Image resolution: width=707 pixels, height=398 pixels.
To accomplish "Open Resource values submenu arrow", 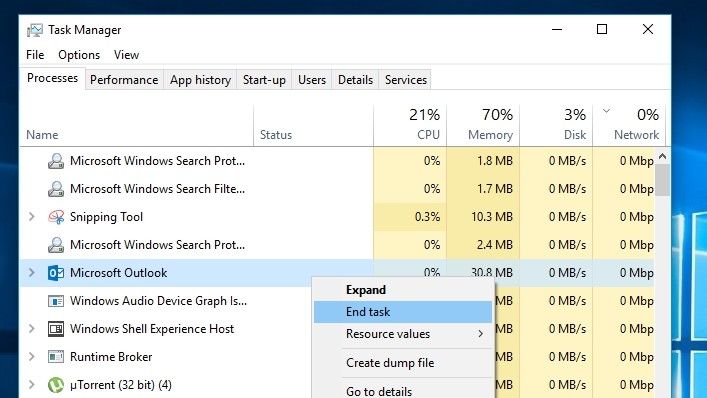I will pos(481,334).
